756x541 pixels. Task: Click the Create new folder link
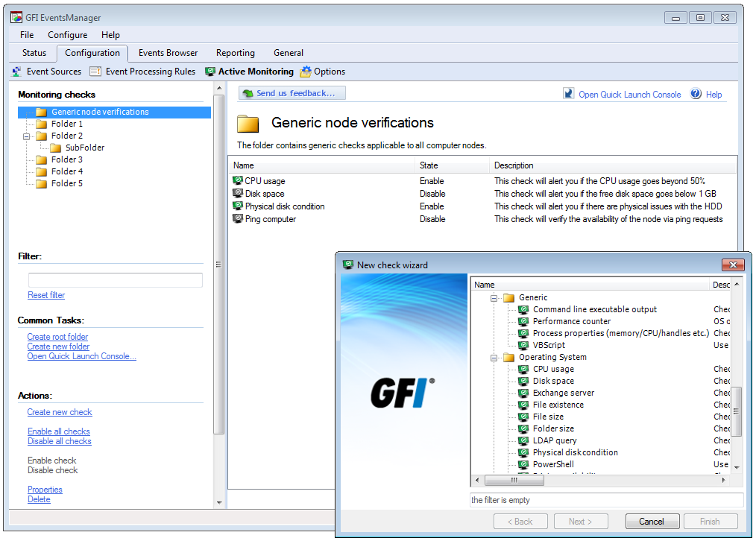point(58,347)
